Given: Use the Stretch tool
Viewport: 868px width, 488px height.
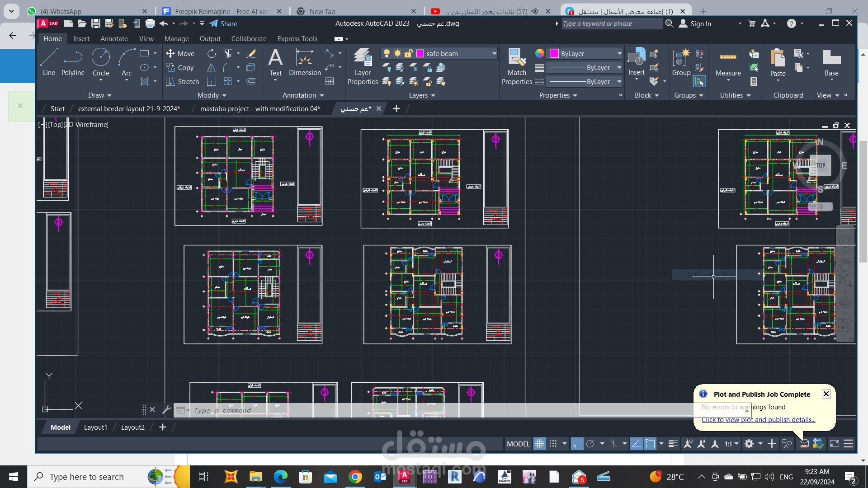Looking at the screenshot, I should pos(182,81).
